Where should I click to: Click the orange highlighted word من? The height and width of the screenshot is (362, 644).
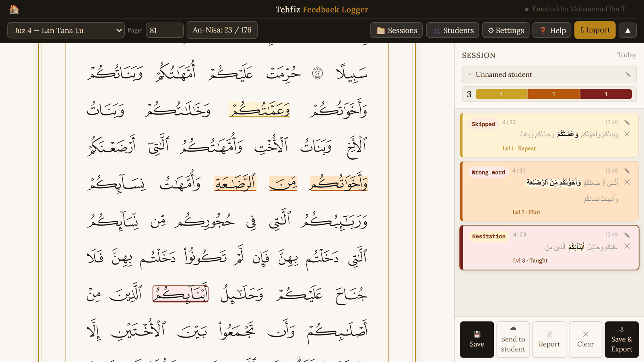(283, 183)
